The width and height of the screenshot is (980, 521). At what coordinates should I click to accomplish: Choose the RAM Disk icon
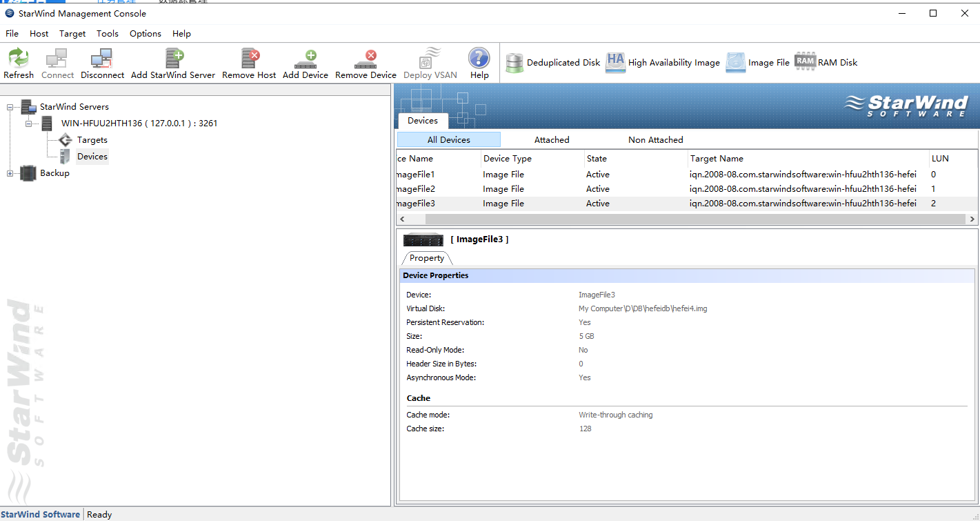[805, 61]
